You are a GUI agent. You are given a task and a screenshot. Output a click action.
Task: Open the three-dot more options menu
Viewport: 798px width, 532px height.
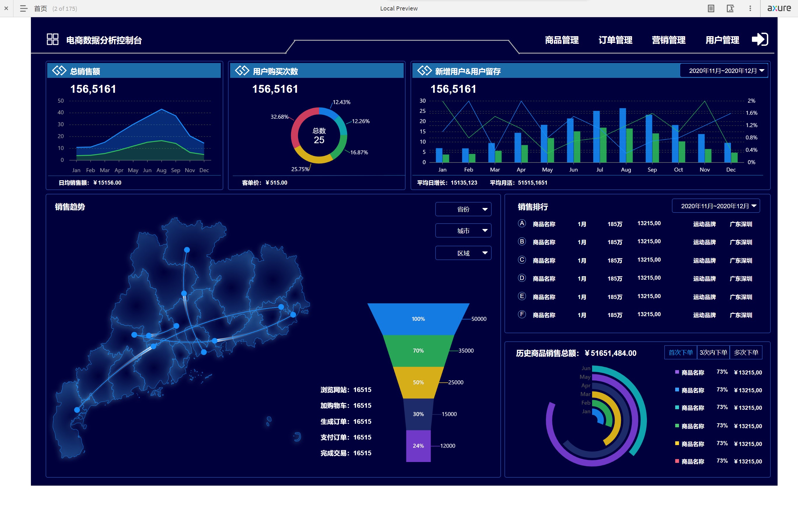tap(750, 8)
